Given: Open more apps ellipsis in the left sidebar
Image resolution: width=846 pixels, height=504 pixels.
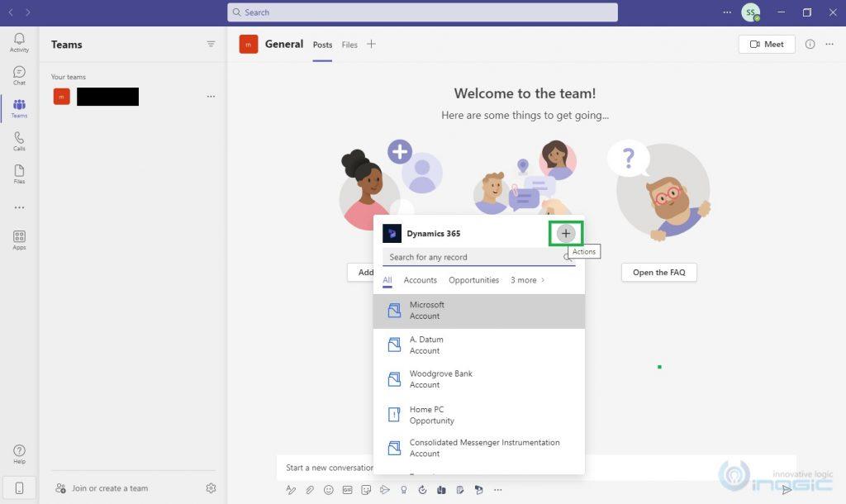Looking at the screenshot, I should (19, 207).
